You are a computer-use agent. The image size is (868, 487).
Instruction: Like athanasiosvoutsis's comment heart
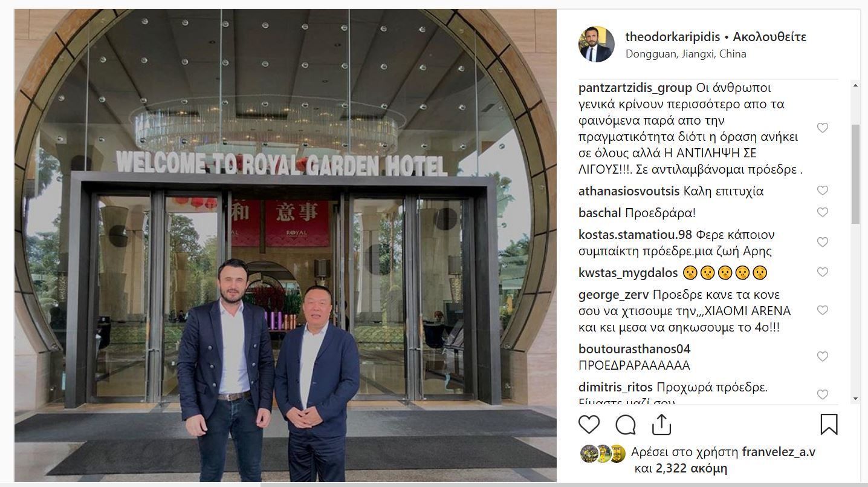[x=822, y=190]
